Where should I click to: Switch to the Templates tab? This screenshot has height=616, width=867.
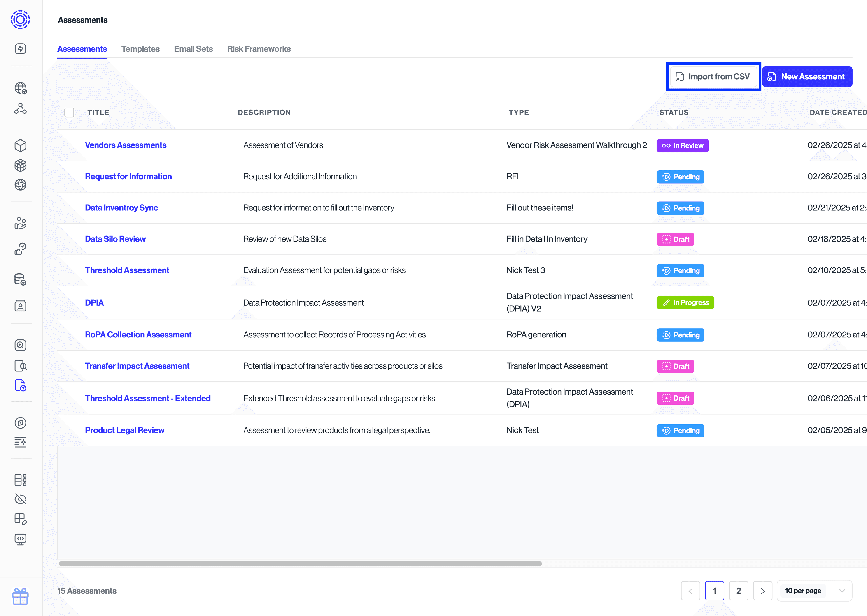tap(140, 48)
